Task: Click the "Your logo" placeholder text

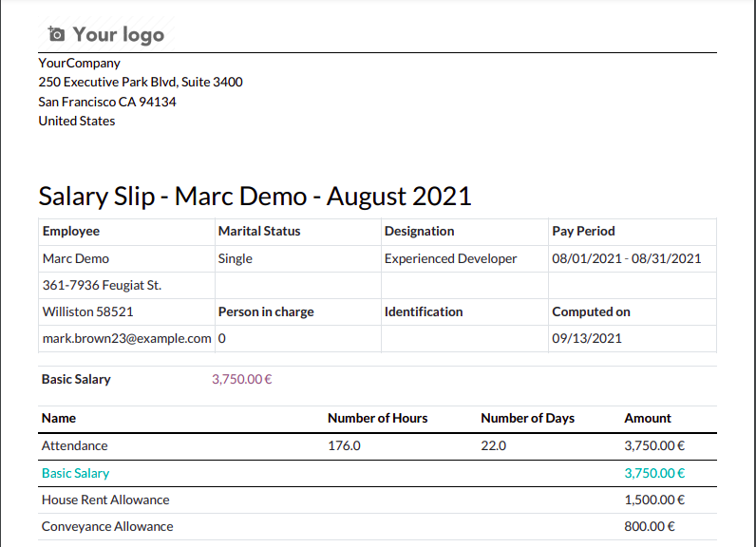Action: click(119, 35)
